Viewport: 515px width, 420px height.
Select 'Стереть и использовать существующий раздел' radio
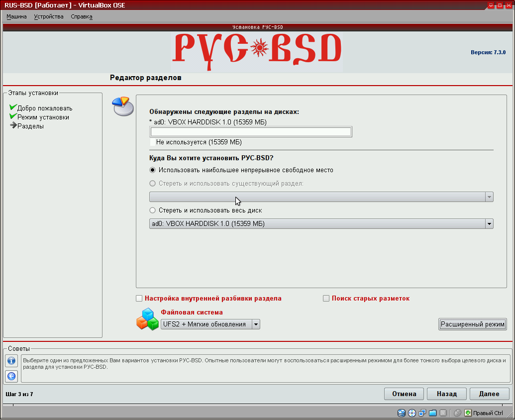(152, 184)
